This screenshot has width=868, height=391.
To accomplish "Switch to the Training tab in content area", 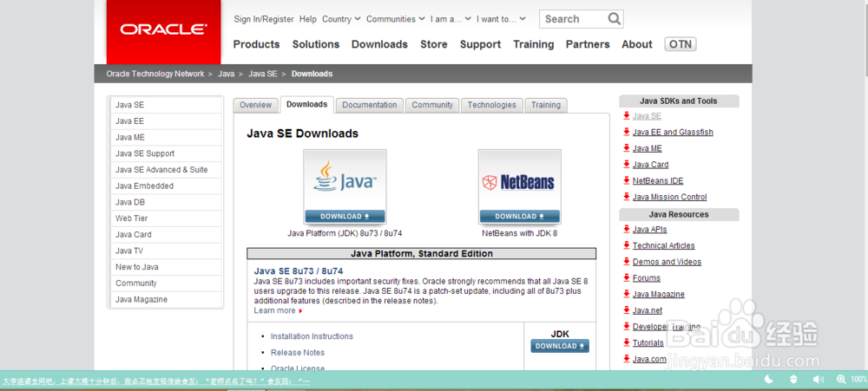I will pyautogui.click(x=546, y=105).
